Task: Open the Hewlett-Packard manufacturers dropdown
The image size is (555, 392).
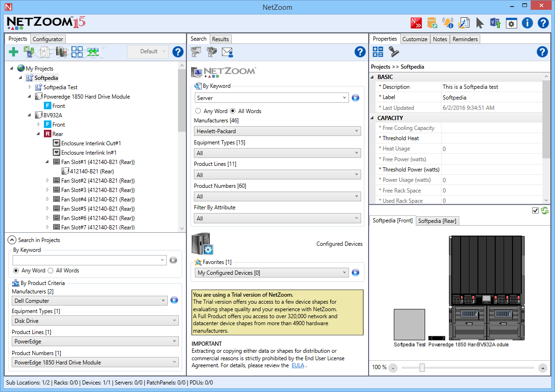Action: pos(277,131)
